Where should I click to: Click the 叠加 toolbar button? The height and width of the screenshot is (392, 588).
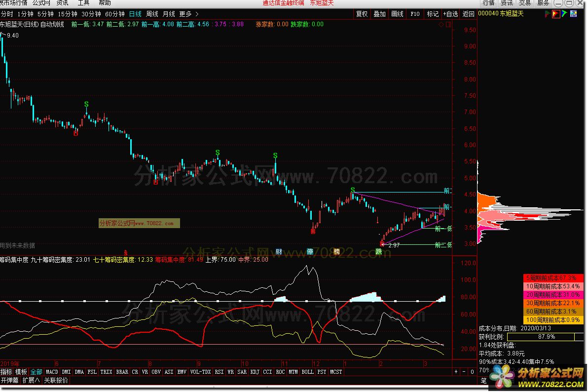pyautogui.click(x=379, y=14)
